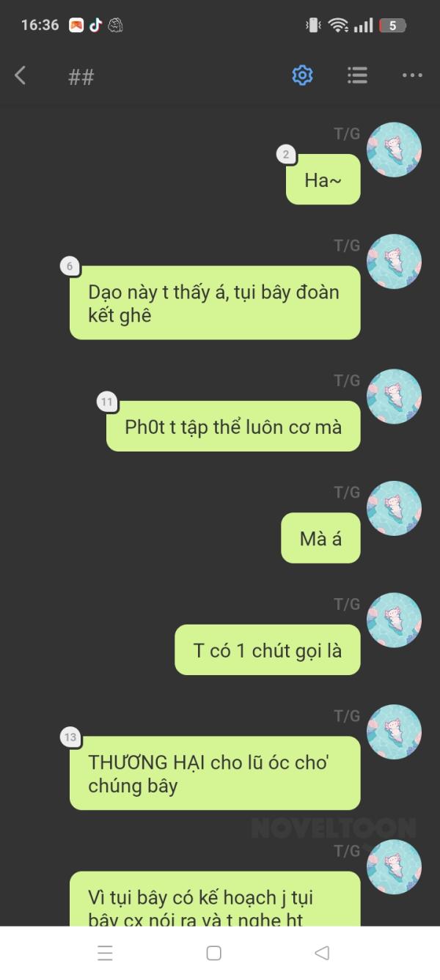Select the "T có 1 chút gọi là" bubble
440x980 pixels.
tap(268, 650)
